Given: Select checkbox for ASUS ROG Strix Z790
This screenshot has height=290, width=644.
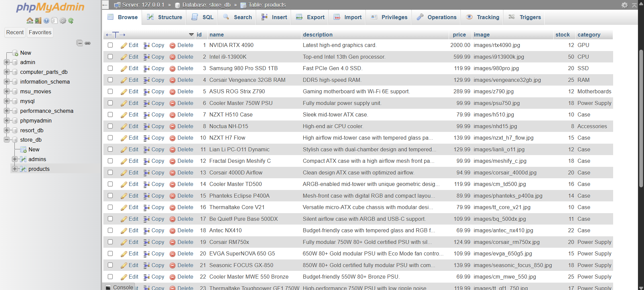Looking at the screenshot, I should pos(110,91).
